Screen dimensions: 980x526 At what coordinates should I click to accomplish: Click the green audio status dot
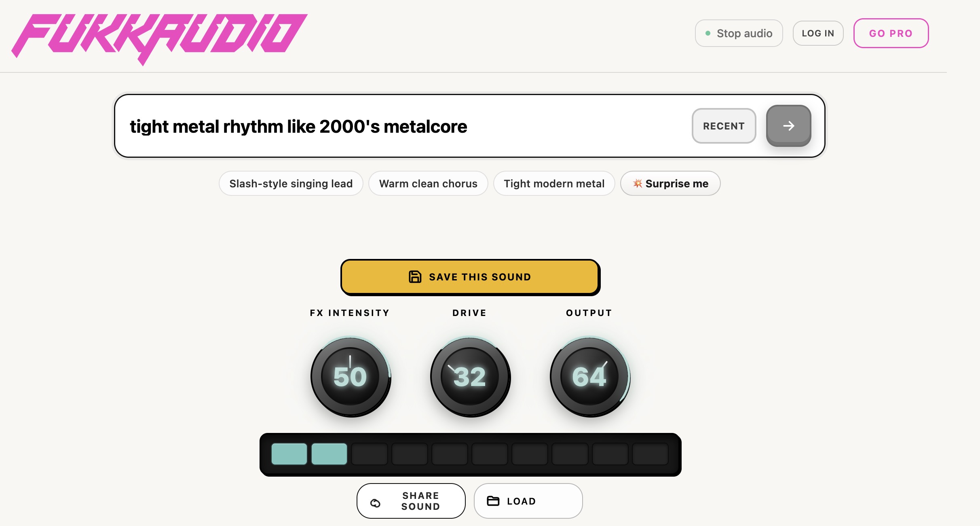coord(708,33)
